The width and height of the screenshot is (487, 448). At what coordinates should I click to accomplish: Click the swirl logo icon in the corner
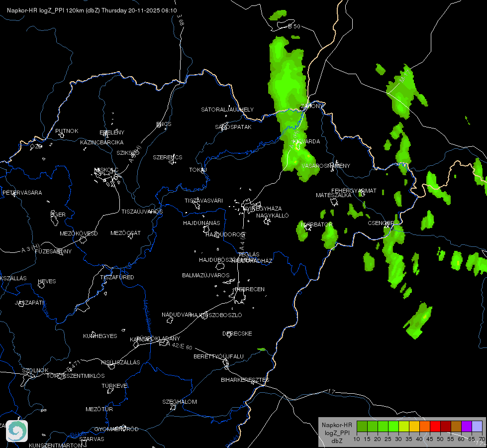(17, 431)
